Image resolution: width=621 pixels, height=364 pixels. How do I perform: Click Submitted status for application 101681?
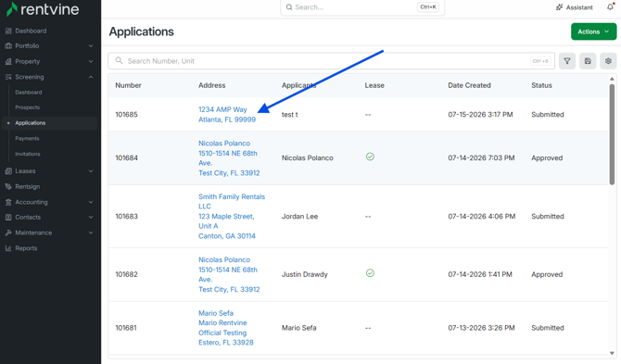tap(548, 328)
